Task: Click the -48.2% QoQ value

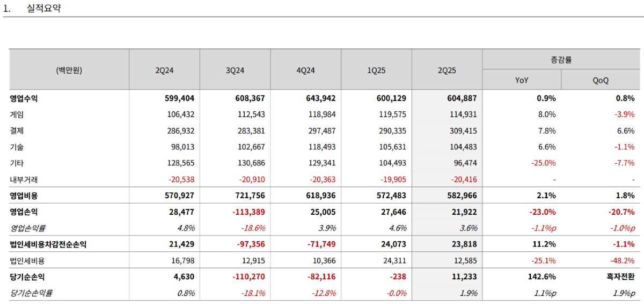Action: click(x=623, y=260)
